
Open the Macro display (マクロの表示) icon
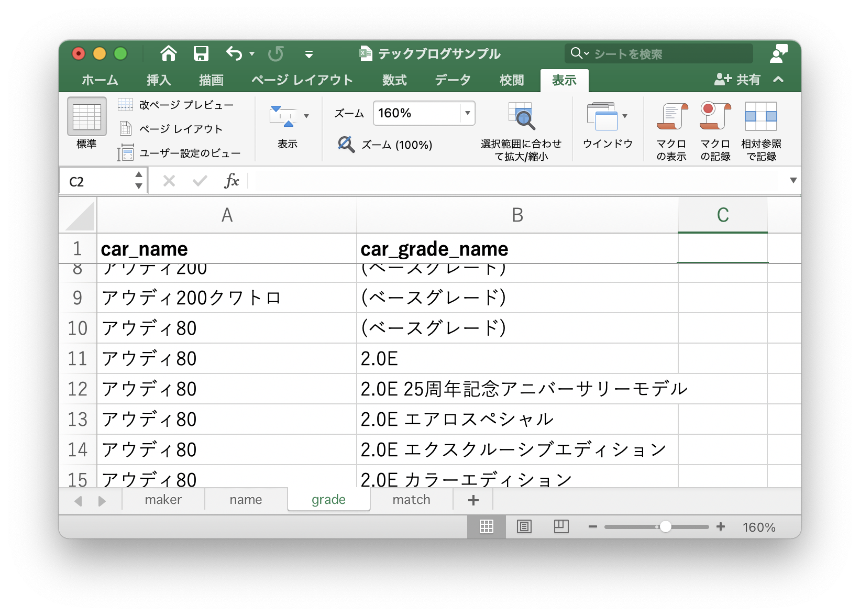click(672, 117)
